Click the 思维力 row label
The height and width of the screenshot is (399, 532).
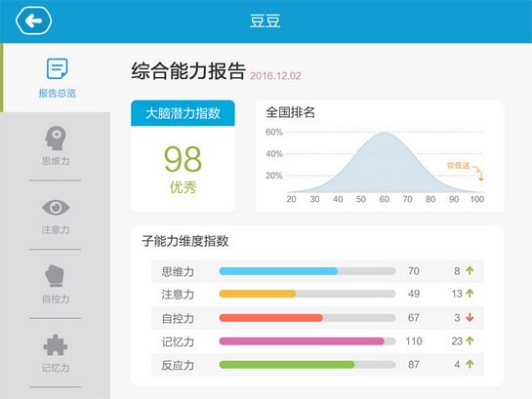tap(178, 271)
